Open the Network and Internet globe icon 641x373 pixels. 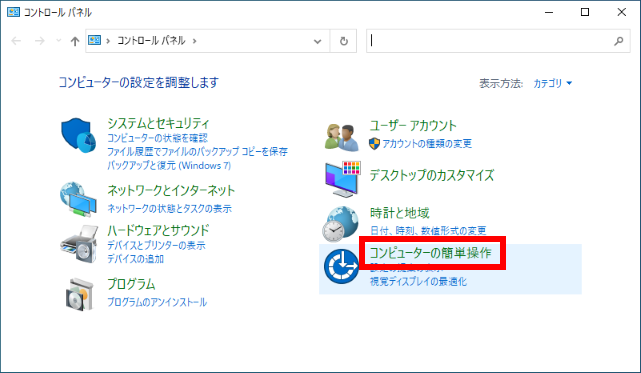pyautogui.click(x=78, y=199)
